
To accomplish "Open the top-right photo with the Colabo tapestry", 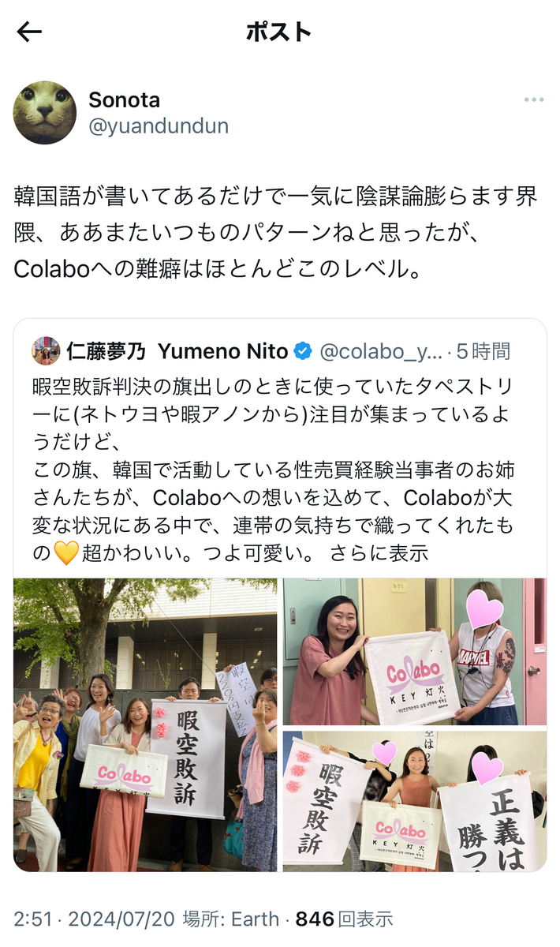I will [x=415, y=652].
